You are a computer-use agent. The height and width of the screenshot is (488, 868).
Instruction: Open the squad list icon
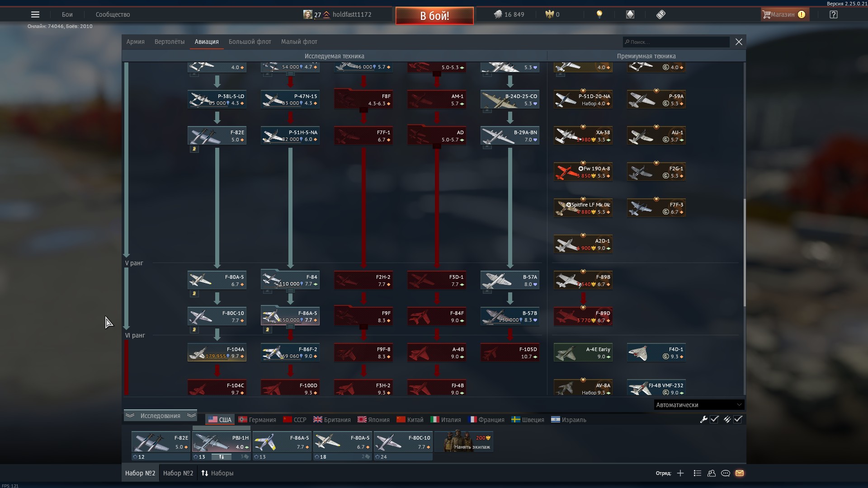pyautogui.click(x=697, y=473)
